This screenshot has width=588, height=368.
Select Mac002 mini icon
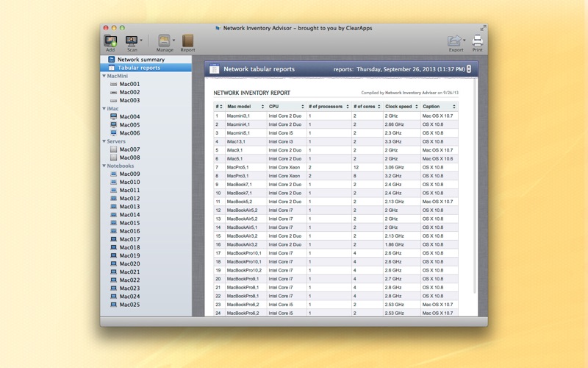113,93
